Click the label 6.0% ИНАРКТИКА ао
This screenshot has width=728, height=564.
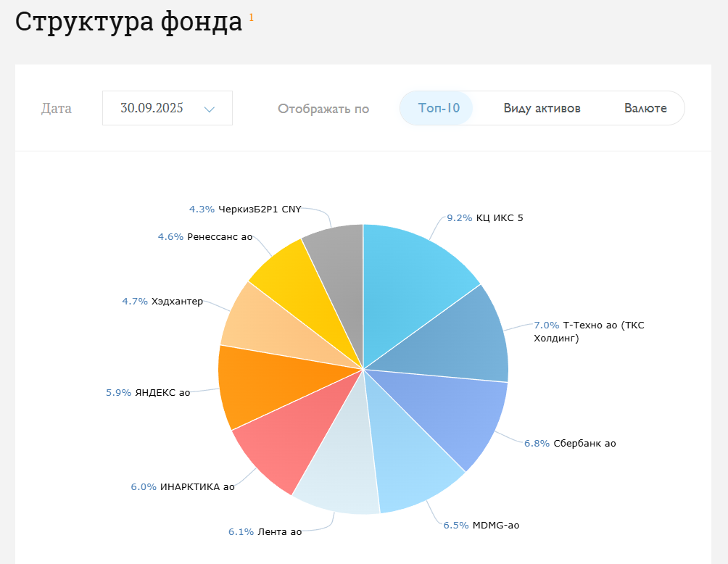tap(183, 487)
